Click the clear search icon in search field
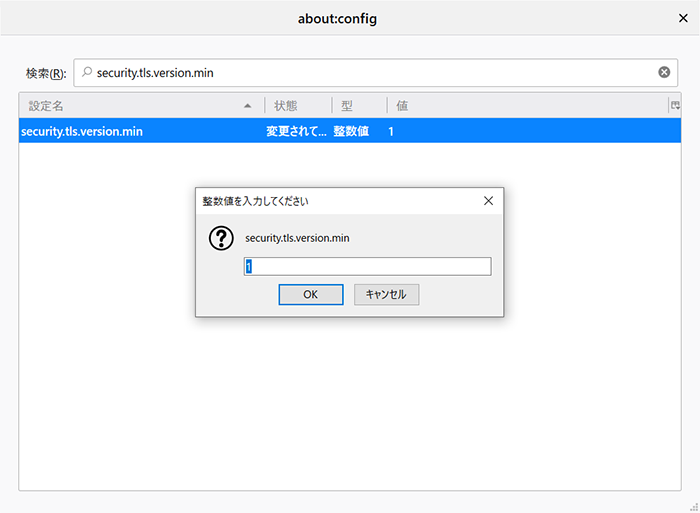The image size is (700, 513). click(664, 73)
